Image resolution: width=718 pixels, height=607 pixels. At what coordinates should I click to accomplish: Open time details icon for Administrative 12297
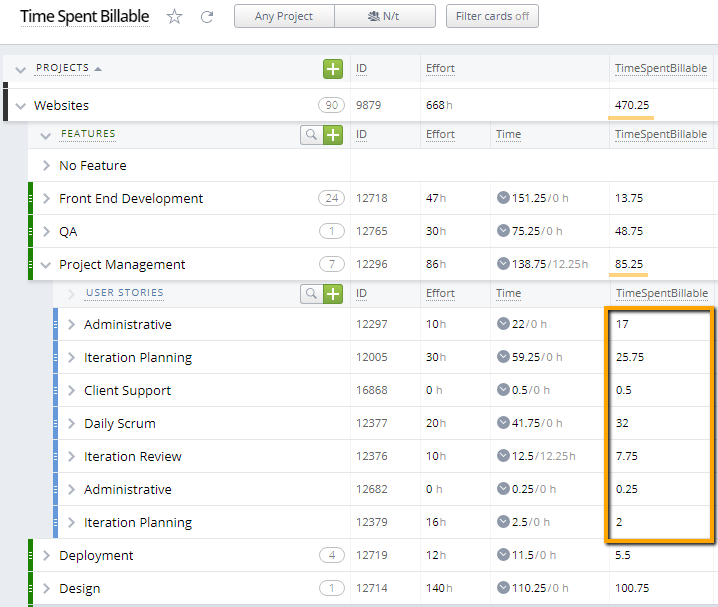tap(503, 324)
